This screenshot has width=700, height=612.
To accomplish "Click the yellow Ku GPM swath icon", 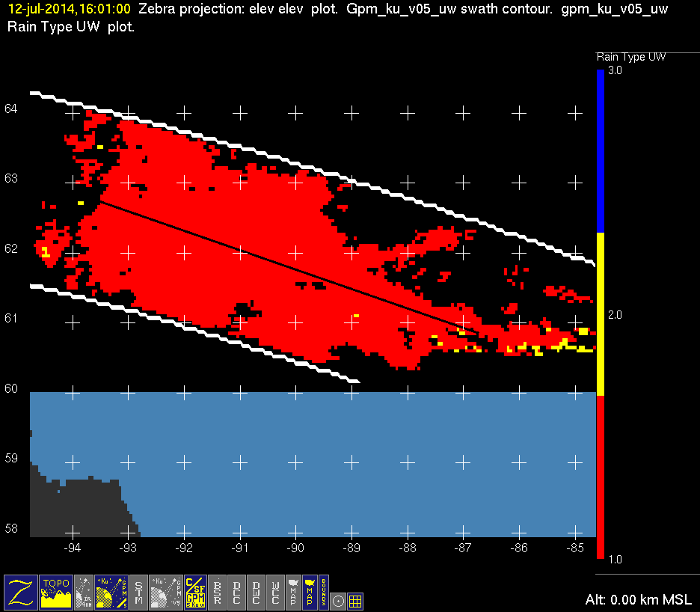I will pos(112,592).
